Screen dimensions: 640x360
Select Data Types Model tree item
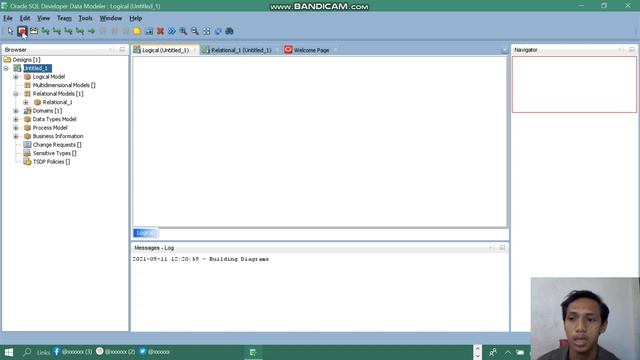(x=54, y=119)
